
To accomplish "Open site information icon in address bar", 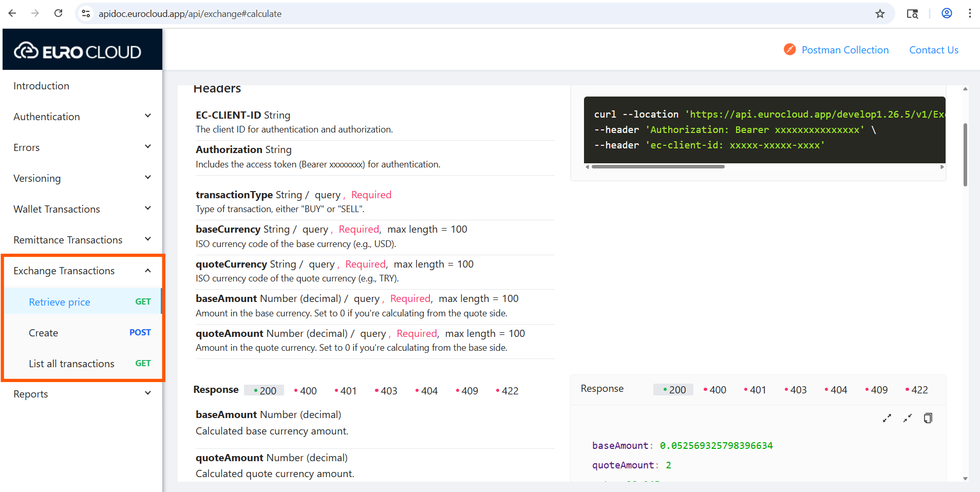I will (86, 14).
